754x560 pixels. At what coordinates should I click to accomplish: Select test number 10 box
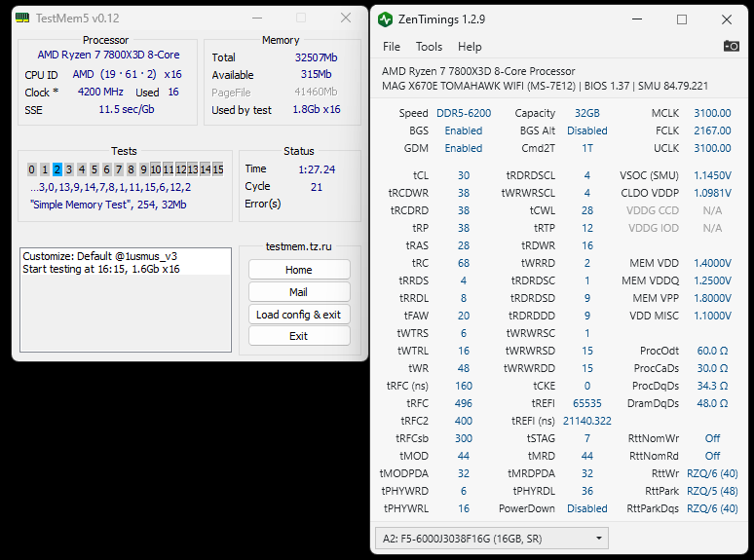point(155,169)
